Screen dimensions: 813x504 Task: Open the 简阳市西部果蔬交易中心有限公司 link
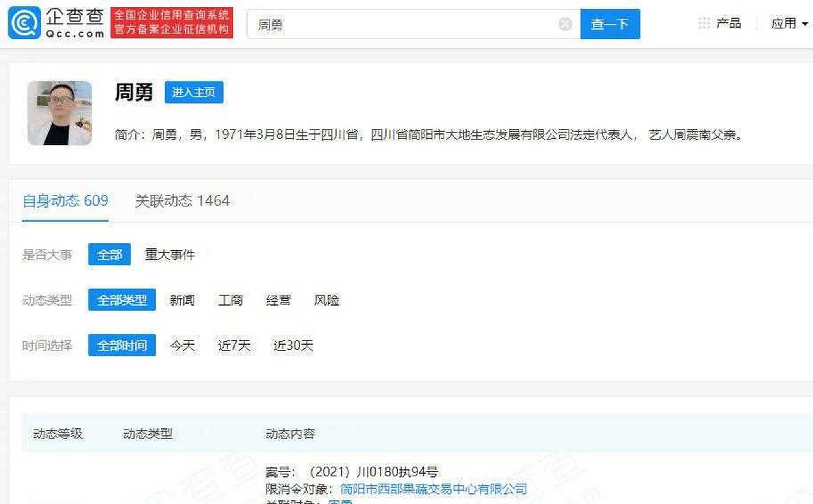tap(433, 489)
